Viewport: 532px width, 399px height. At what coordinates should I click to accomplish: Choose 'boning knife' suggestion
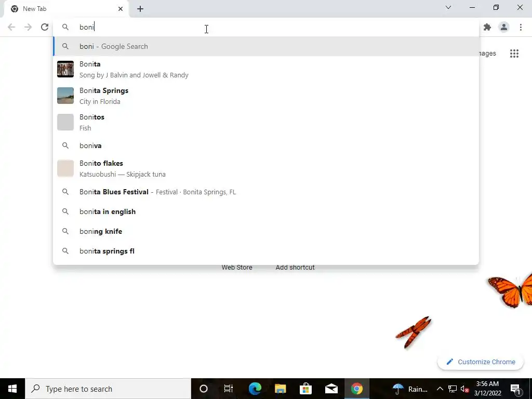[x=266, y=231]
